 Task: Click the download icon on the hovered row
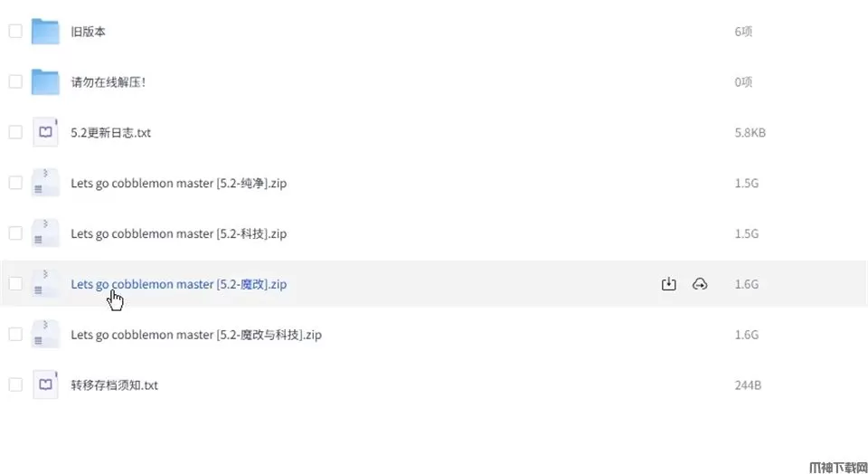coord(668,284)
